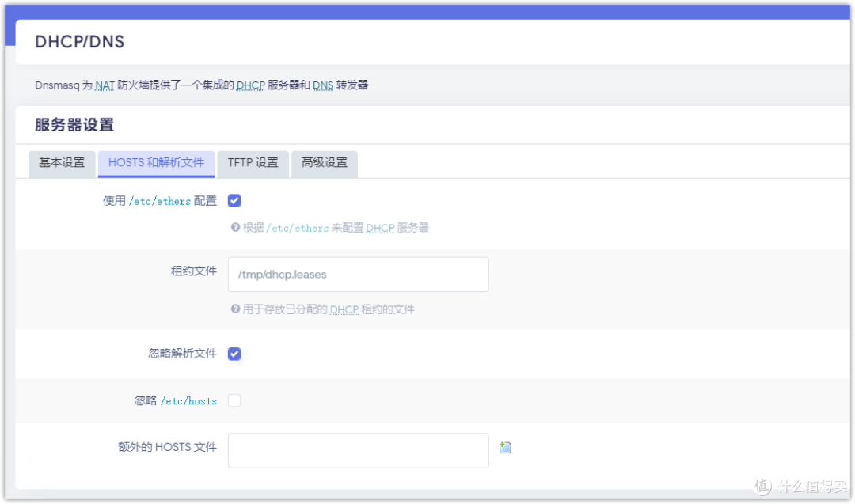Open the 高级设置 tab
The height and width of the screenshot is (504, 855).
[x=324, y=164]
